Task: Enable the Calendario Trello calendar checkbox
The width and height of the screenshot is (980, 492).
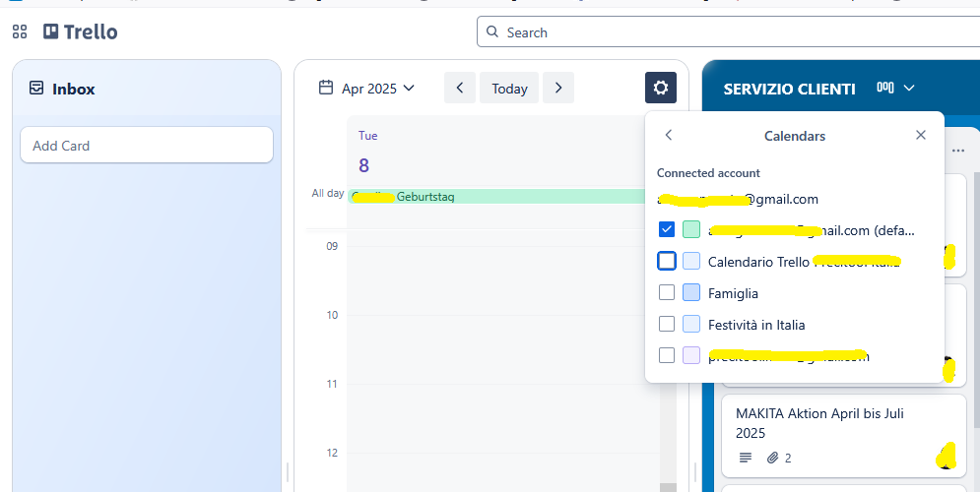Action: (x=667, y=261)
